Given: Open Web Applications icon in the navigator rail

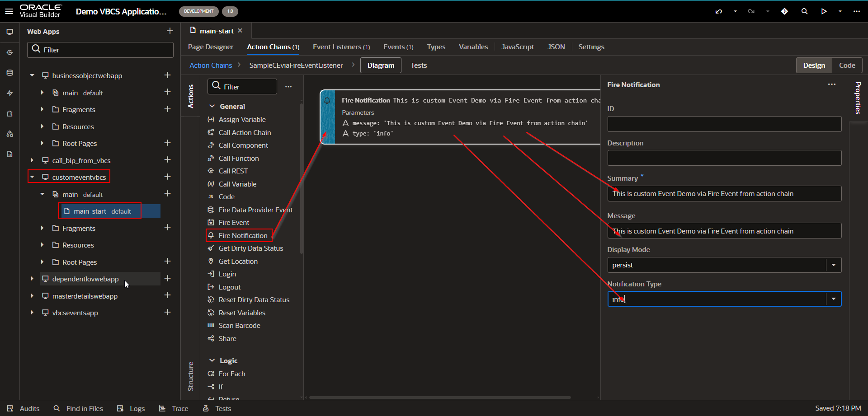Looking at the screenshot, I should coord(9,32).
